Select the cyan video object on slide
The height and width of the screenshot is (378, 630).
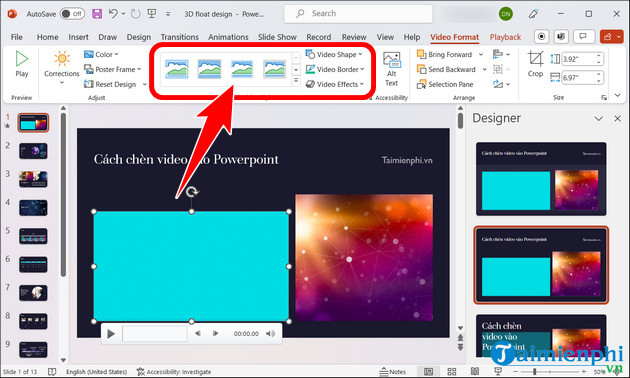(x=191, y=266)
